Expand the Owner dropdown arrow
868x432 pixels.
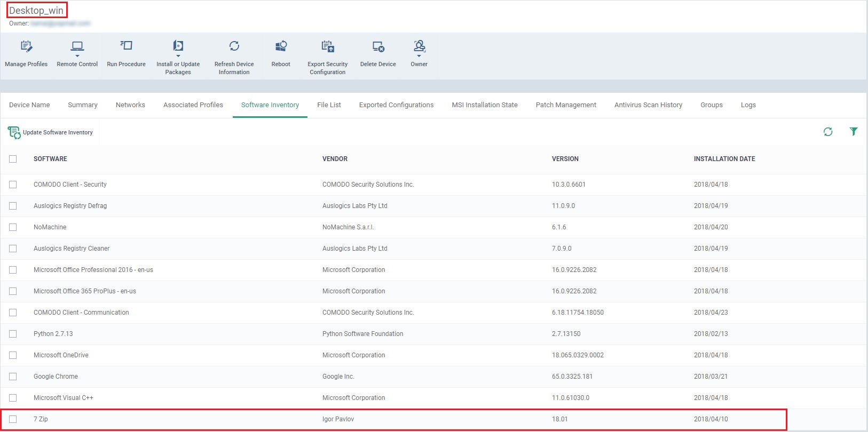[419, 56]
